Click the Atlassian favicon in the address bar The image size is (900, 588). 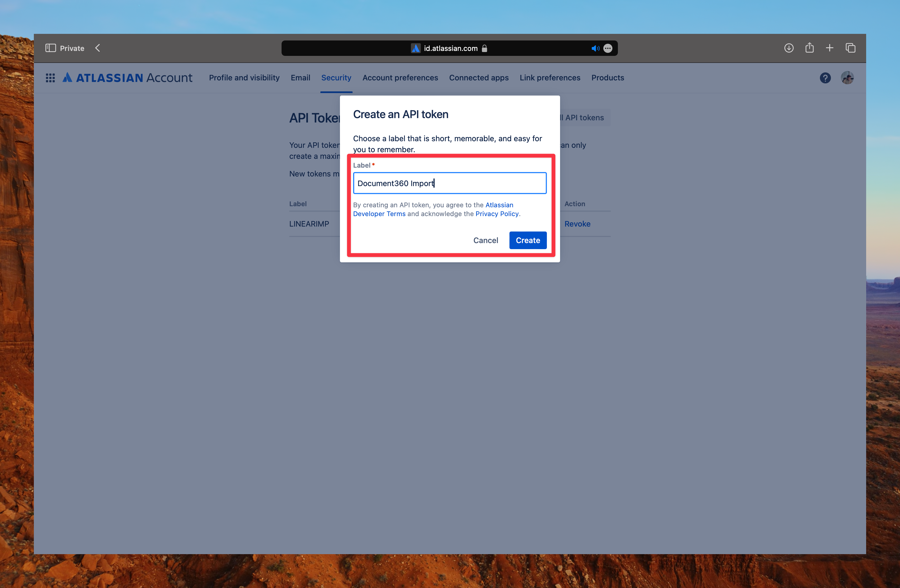click(416, 48)
